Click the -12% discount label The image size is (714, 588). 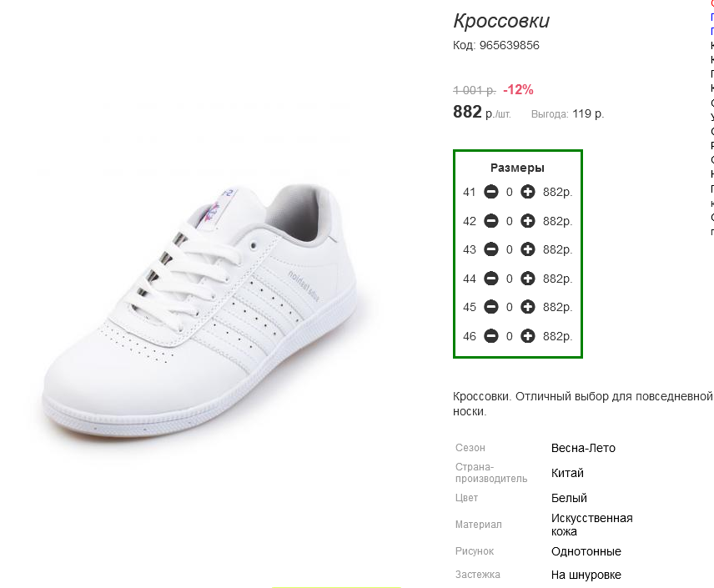tap(518, 89)
